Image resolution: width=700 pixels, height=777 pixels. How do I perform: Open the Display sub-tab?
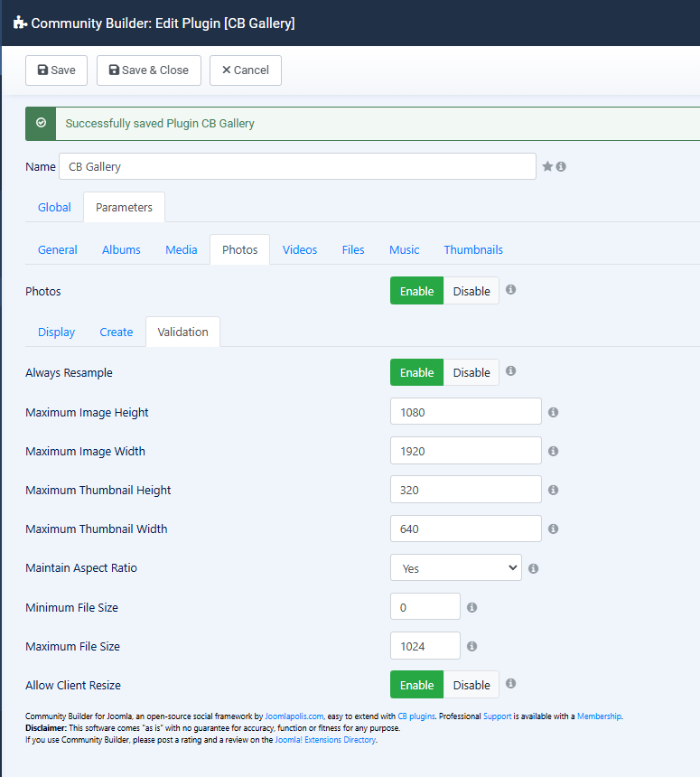click(57, 332)
